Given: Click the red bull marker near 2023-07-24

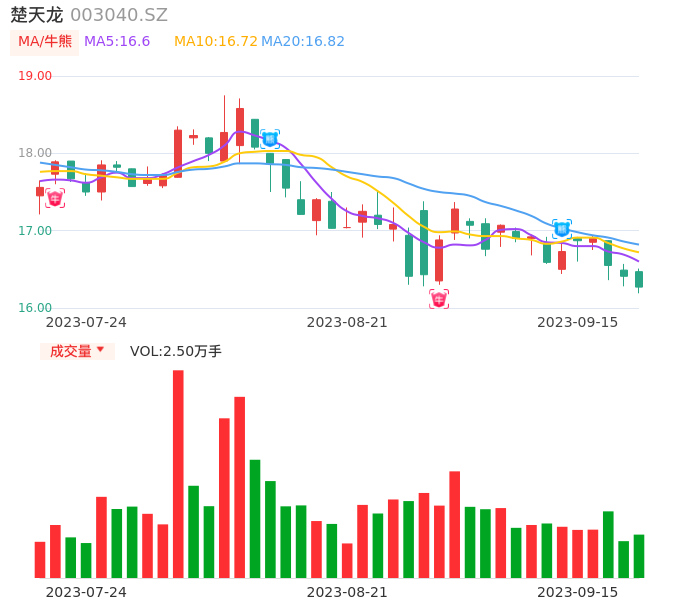Looking at the screenshot, I should tap(55, 198).
